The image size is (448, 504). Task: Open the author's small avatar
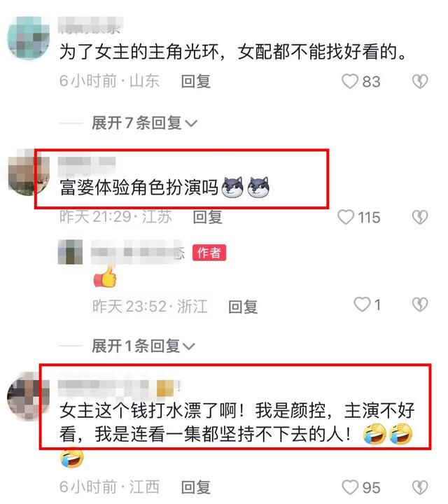coord(70,252)
